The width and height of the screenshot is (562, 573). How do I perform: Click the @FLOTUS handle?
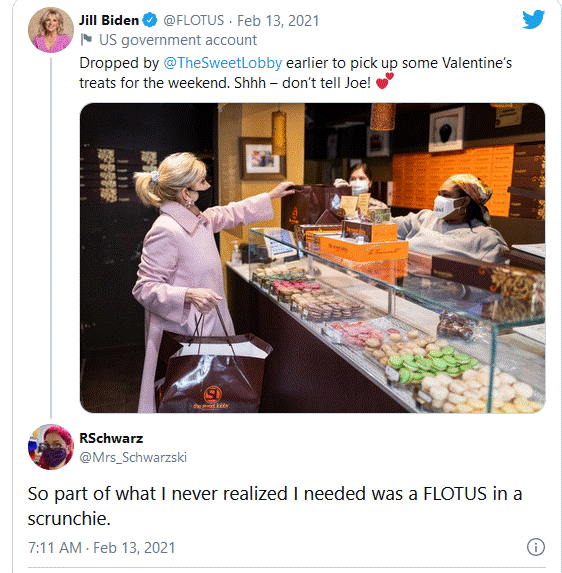193,20
